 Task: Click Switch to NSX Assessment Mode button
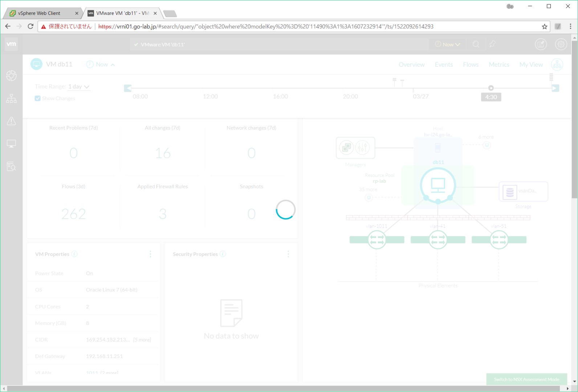pyautogui.click(x=526, y=379)
